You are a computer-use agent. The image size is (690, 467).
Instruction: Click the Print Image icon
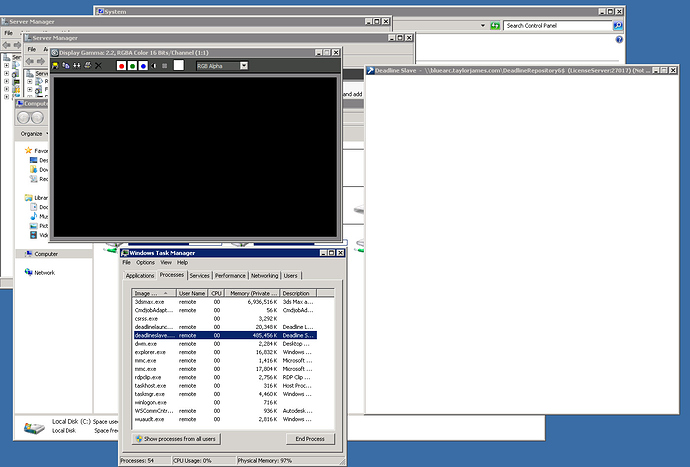87,66
